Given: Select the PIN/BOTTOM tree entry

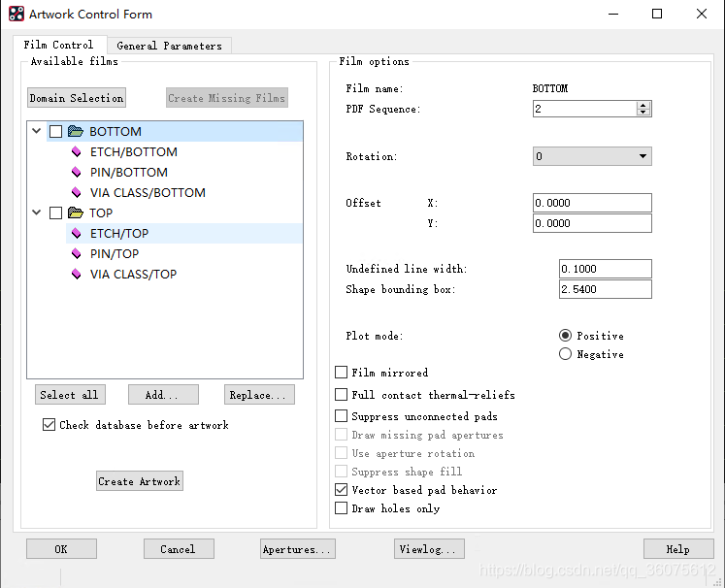Looking at the screenshot, I should point(128,172).
